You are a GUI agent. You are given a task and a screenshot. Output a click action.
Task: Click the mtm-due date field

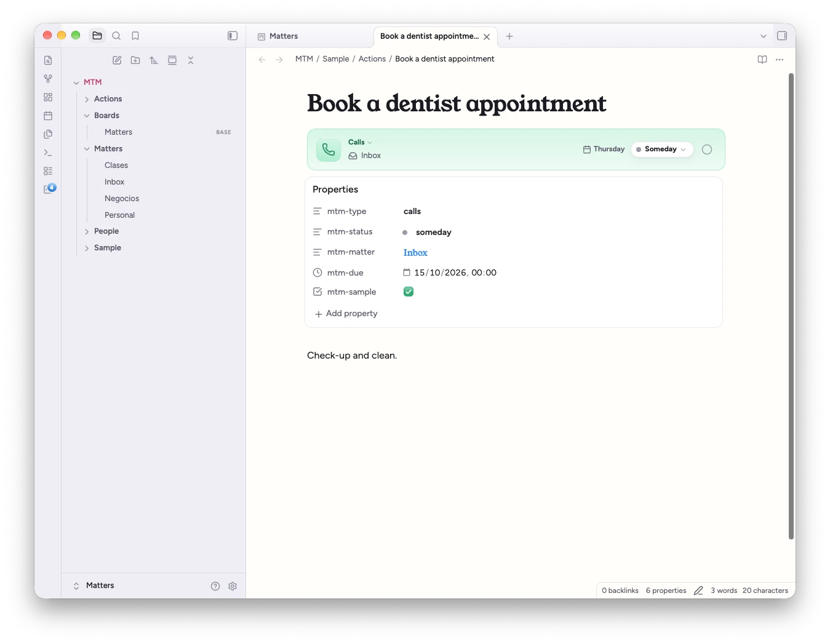pyautogui.click(x=450, y=272)
